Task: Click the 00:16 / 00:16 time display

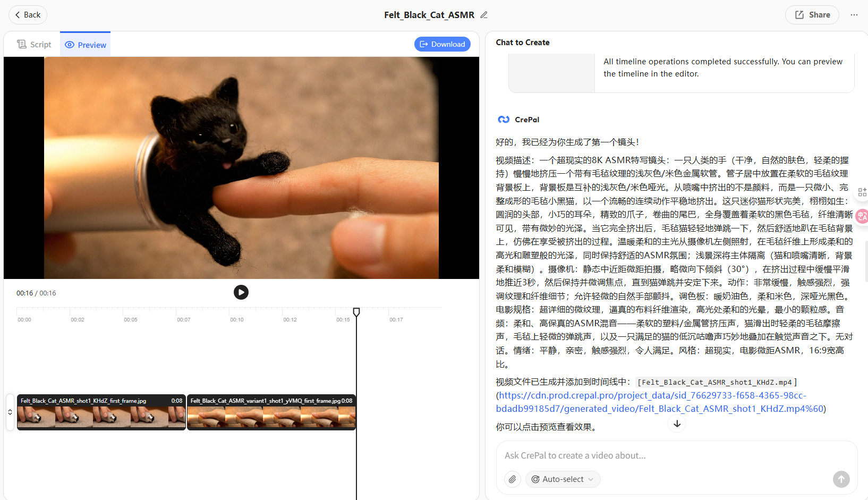Action: pyautogui.click(x=36, y=293)
